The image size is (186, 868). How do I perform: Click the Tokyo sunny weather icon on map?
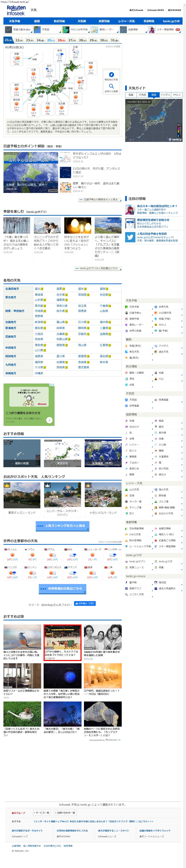pos(76,97)
